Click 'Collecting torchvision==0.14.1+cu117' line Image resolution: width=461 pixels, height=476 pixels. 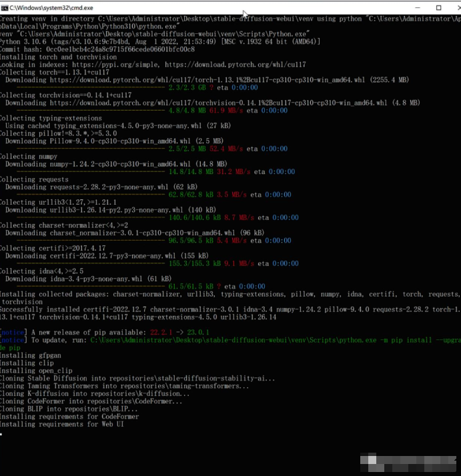tap(65, 95)
